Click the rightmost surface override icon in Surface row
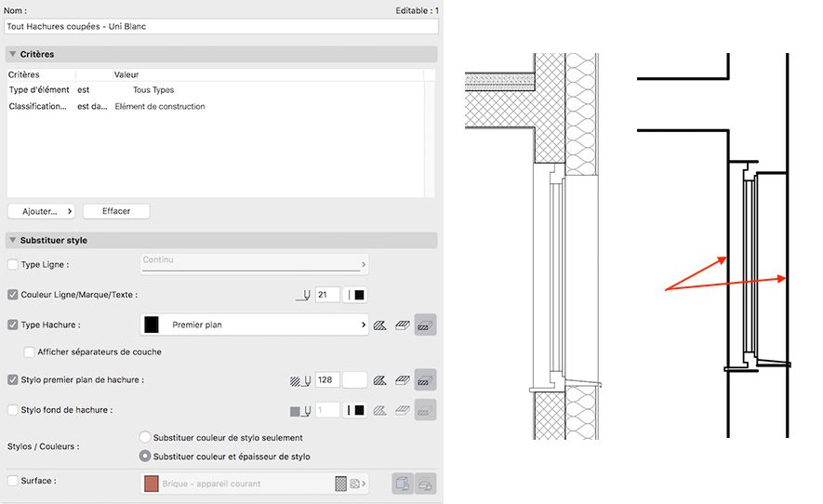The image size is (823, 504). coord(425,484)
